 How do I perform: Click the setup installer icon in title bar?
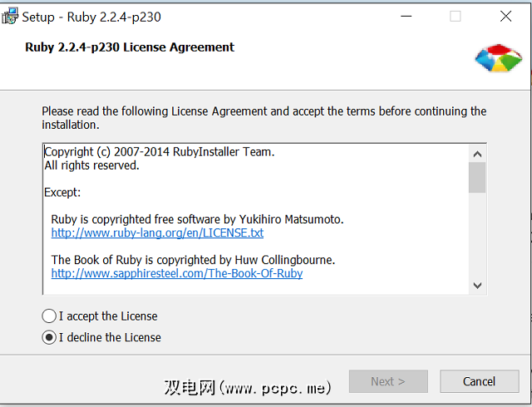click(x=10, y=17)
